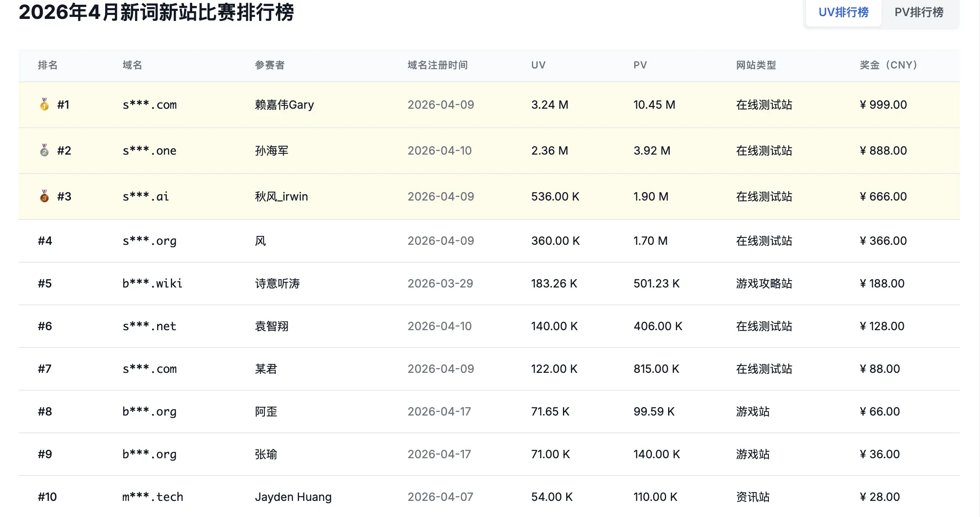The width and height of the screenshot is (980, 517).
Task: Click the PV value 501.23 K
Action: 656,283
